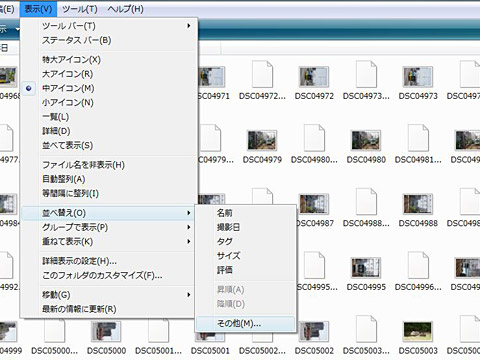The height and width of the screenshot is (360, 480).
Task: Select DSC05003... blank file icon
Action: (x=366, y=329)
